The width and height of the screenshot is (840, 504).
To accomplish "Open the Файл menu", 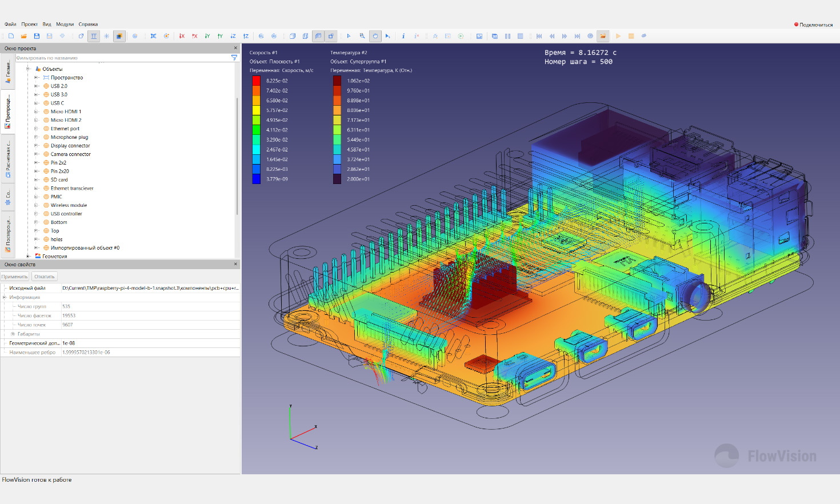I will tap(10, 25).
